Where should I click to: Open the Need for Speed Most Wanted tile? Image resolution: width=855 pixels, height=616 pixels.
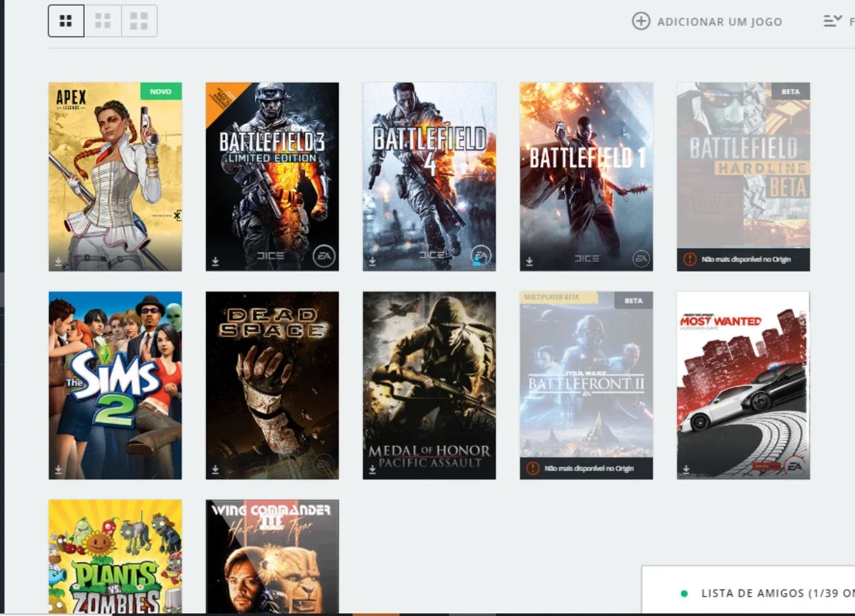pyautogui.click(x=743, y=385)
